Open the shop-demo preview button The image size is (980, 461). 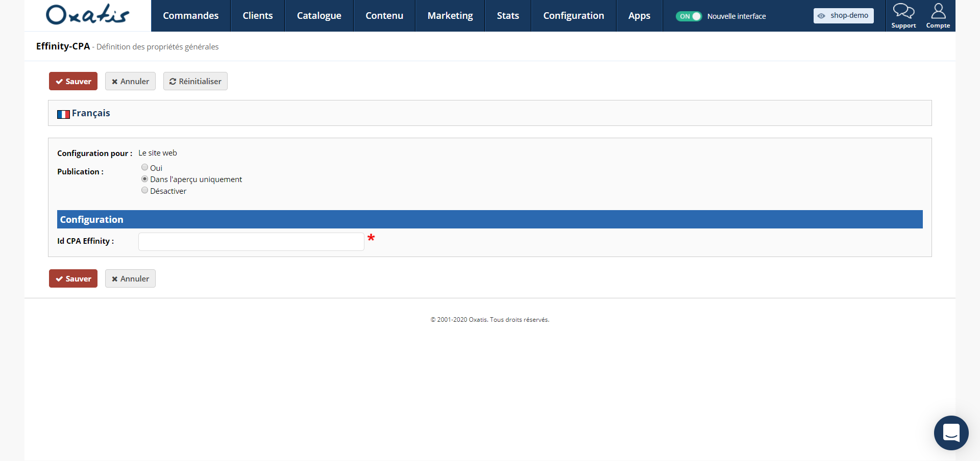(844, 16)
